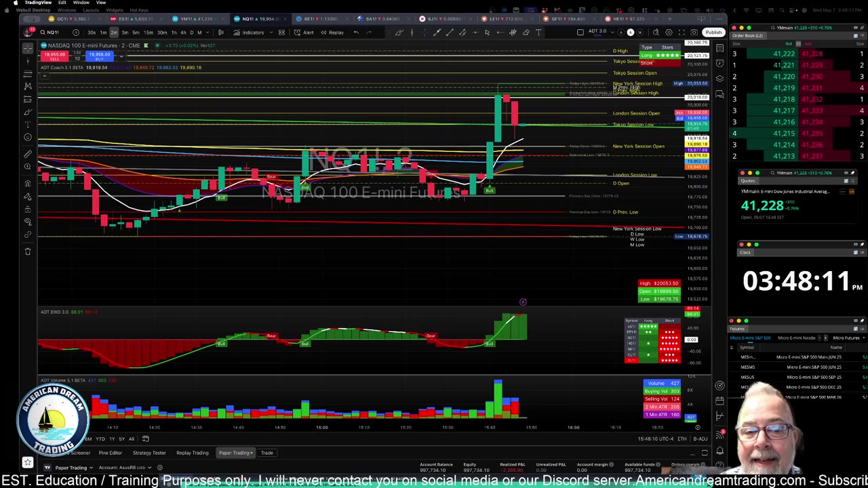Open quick search magnifier icon

pos(656,33)
